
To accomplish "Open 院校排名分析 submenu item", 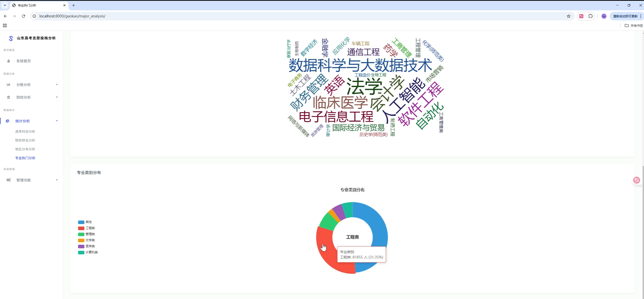I will tap(25, 140).
